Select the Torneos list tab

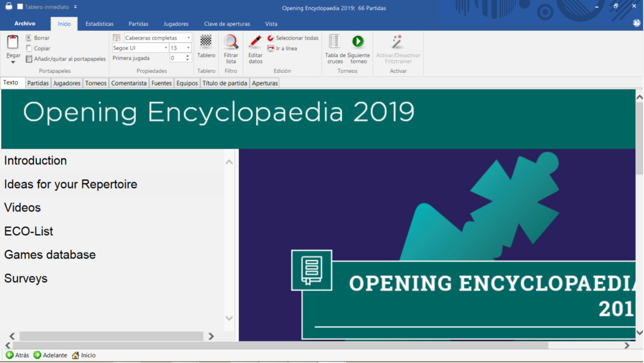click(x=96, y=83)
